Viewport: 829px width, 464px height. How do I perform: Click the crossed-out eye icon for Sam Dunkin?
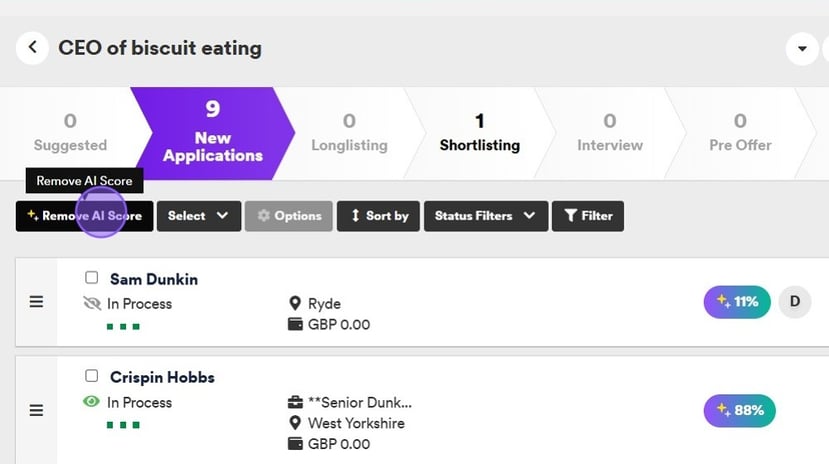93,303
